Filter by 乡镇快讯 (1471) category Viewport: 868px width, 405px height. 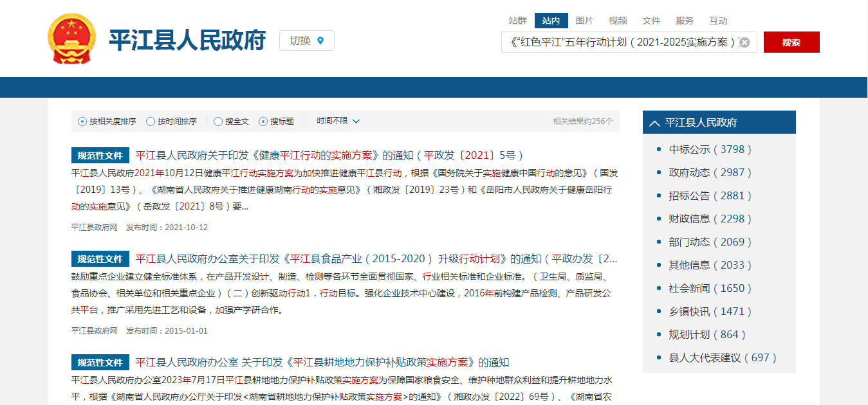(x=710, y=311)
